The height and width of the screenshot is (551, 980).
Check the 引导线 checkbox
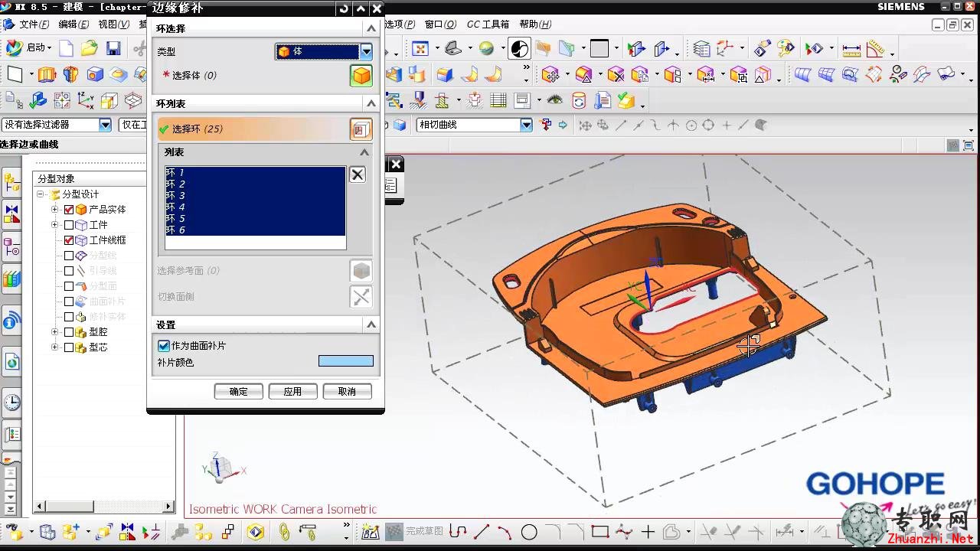[69, 271]
